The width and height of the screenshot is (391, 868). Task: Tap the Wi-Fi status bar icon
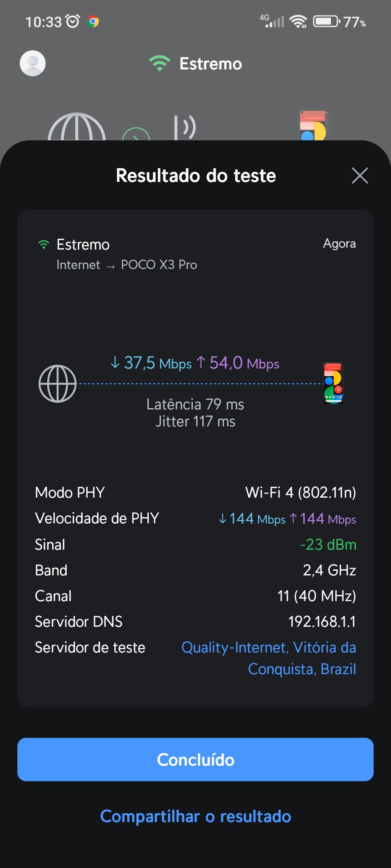[x=298, y=22]
